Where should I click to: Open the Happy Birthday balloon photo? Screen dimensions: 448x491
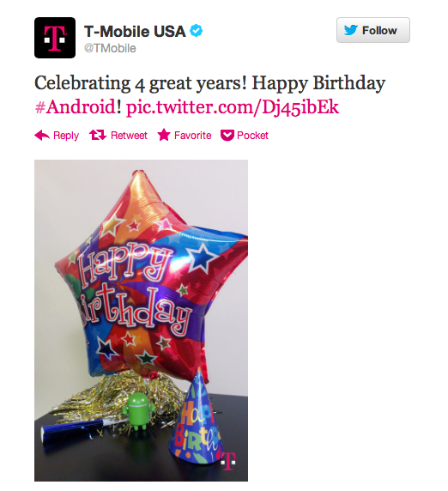[142, 320]
